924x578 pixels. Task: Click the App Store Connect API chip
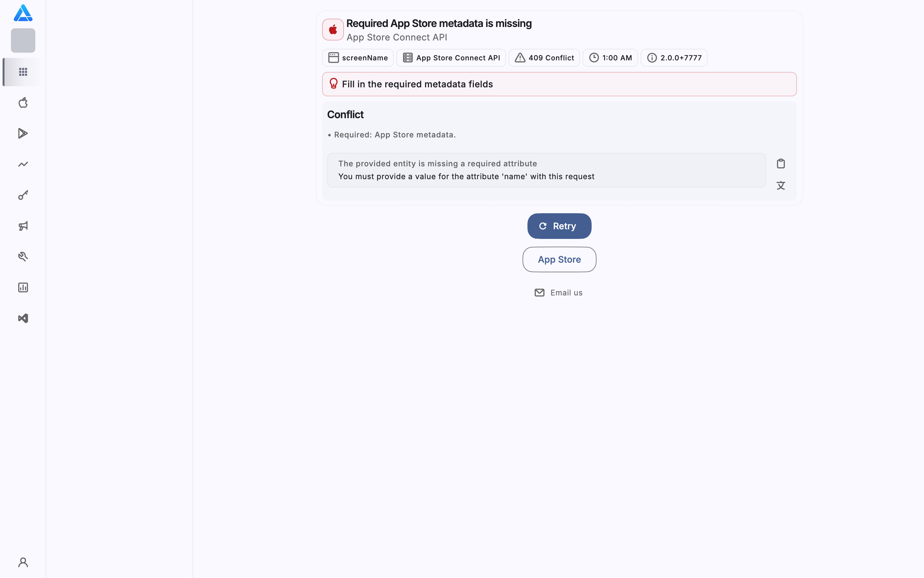[x=451, y=58]
